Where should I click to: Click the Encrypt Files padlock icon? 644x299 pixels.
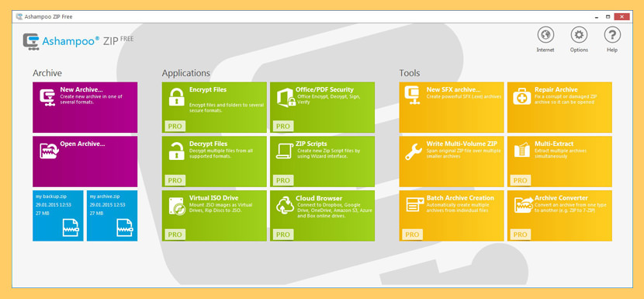pos(177,97)
